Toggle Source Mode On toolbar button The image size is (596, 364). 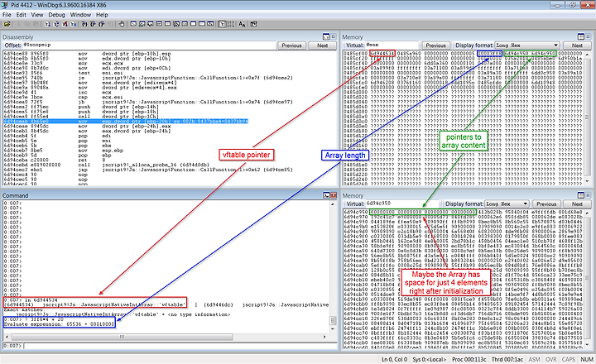tap(222, 24)
